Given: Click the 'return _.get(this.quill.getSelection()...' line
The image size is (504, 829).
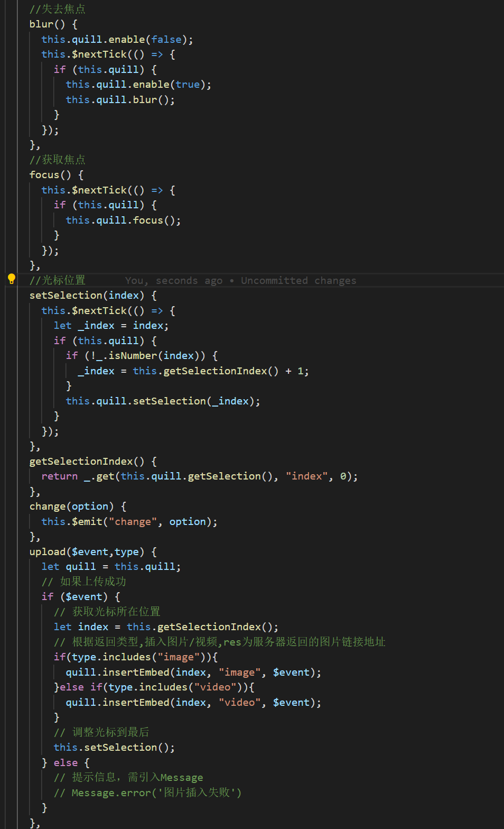Looking at the screenshot, I should click(x=200, y=476).
